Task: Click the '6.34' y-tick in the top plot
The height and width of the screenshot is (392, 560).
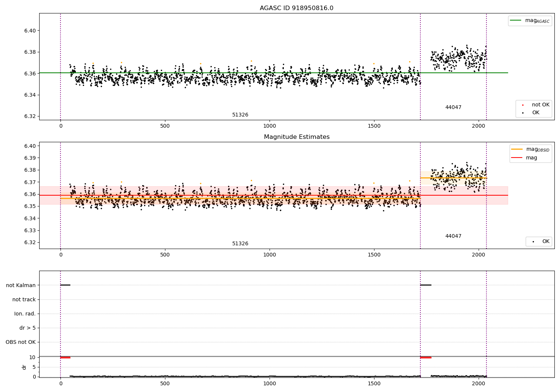Action: point(30,95)
